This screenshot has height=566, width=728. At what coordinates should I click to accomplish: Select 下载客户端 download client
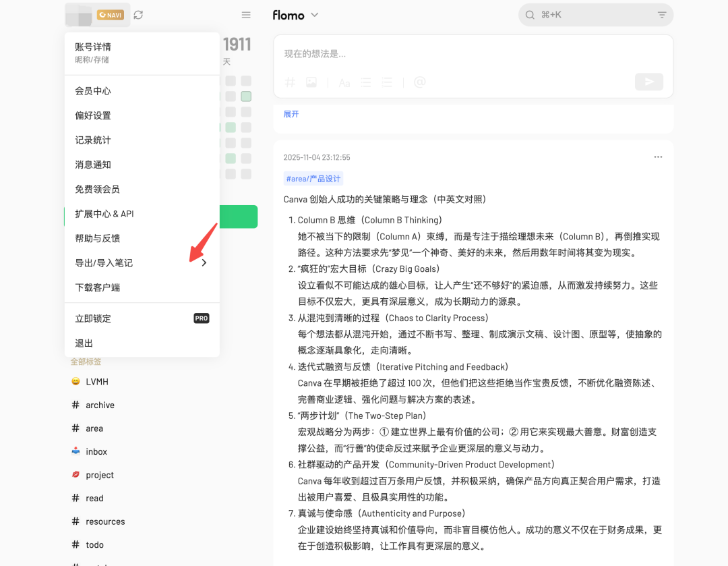pos(142,288)
